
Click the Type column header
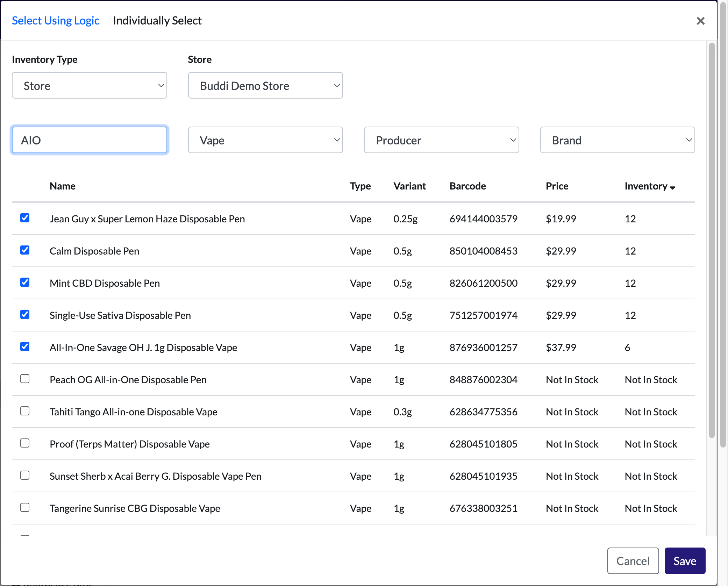[x=361, y=186]
